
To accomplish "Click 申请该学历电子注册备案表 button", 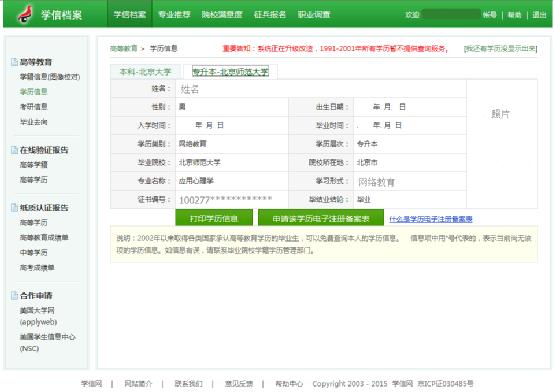I will click(321, 218).
